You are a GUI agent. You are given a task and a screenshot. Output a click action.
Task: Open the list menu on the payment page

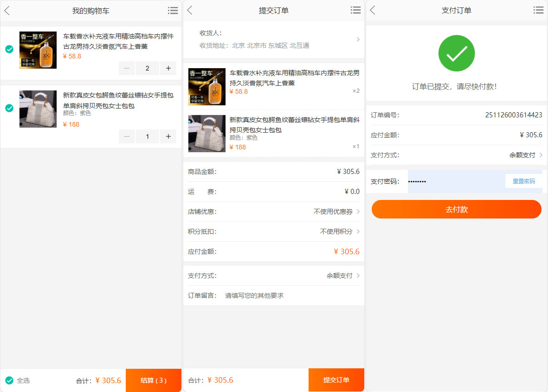point(538,10)
